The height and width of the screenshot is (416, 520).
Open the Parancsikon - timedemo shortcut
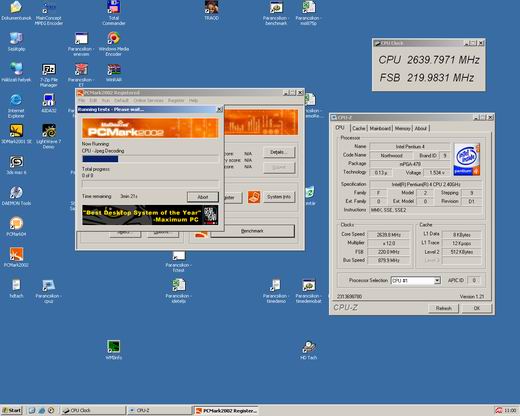(276, 291)
